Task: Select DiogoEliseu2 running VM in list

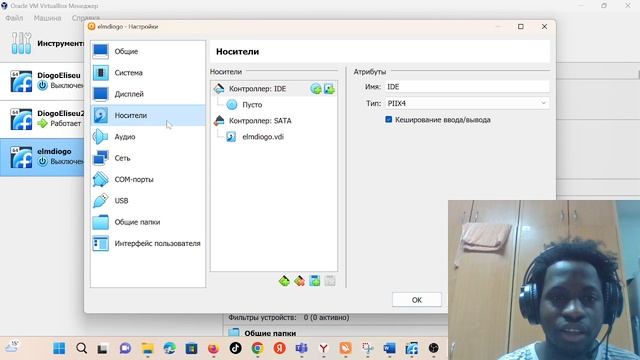Action: pyautogui.click(x=42, y=119)
